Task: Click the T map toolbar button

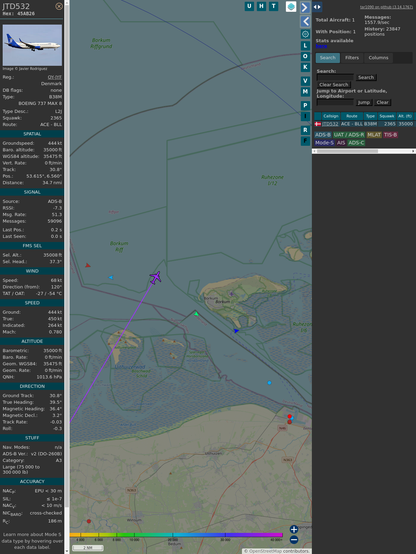Action: [273, 6]
